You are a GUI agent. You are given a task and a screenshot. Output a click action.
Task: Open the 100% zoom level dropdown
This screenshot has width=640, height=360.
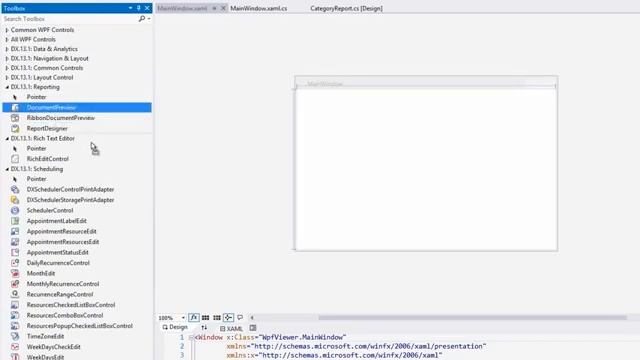coord(183,318)
